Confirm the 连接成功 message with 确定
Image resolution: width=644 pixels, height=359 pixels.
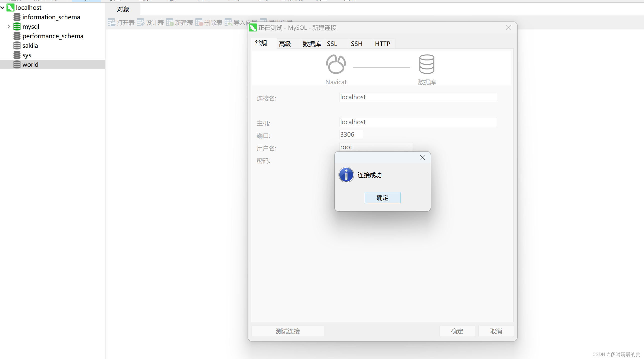click(382, 198)
